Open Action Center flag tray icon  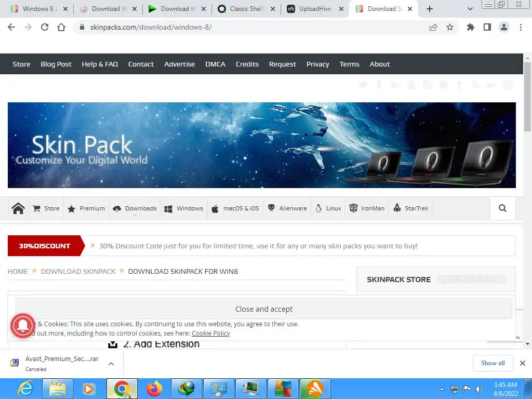coord(467,389)
